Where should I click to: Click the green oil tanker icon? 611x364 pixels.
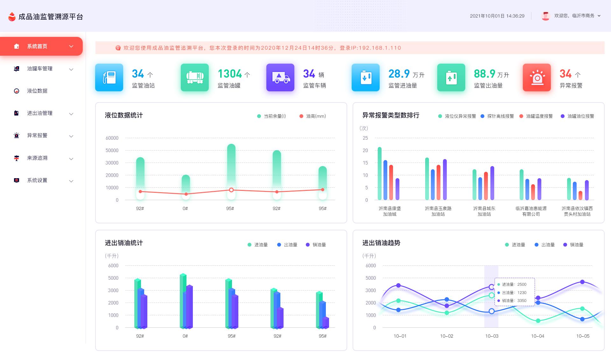(194, 77)
